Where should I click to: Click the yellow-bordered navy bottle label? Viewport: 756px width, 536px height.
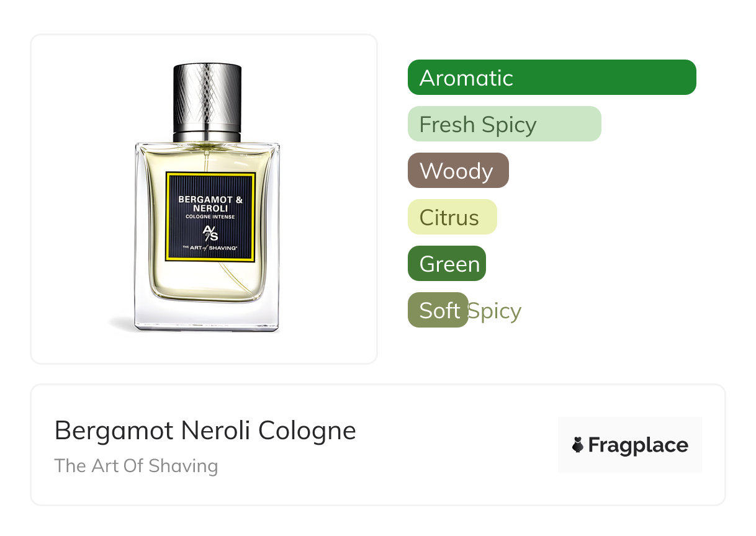click(210, 217)
